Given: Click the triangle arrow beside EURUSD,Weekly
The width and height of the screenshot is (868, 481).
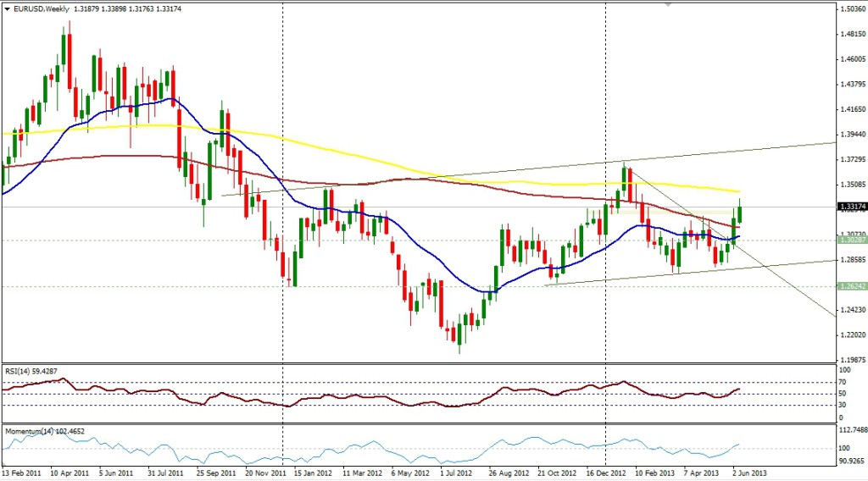Looking at the screenshot, I should tap(8, 9).
